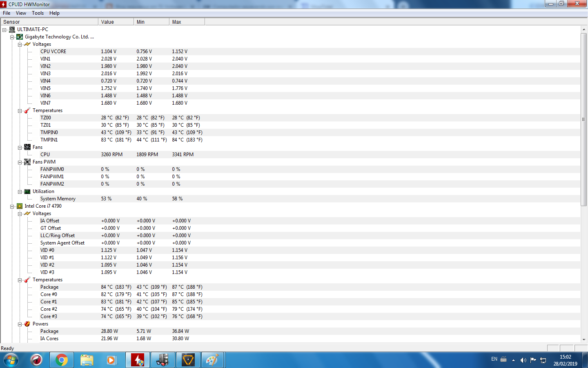This screenshot has width=588, height=368.
Task: Collapse the Fans group
Action: coord(20,148)
